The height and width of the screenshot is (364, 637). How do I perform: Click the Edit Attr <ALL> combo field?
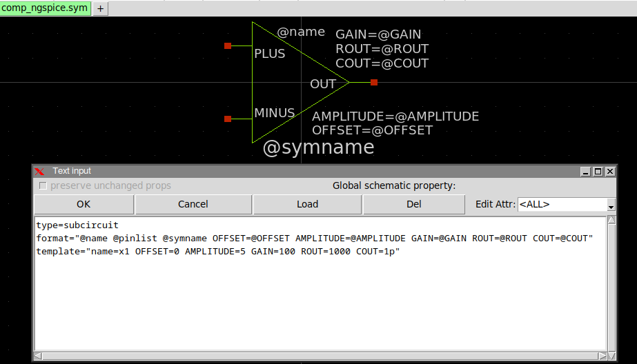562,205
